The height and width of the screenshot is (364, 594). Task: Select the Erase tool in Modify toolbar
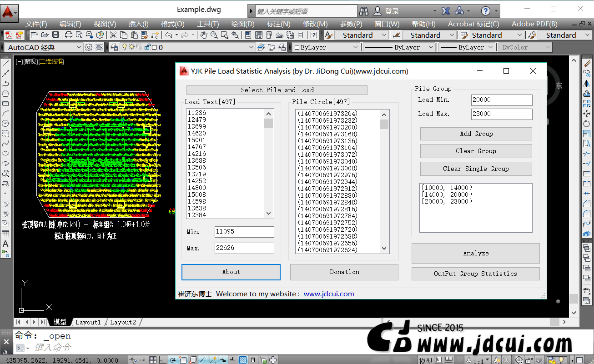587,64
